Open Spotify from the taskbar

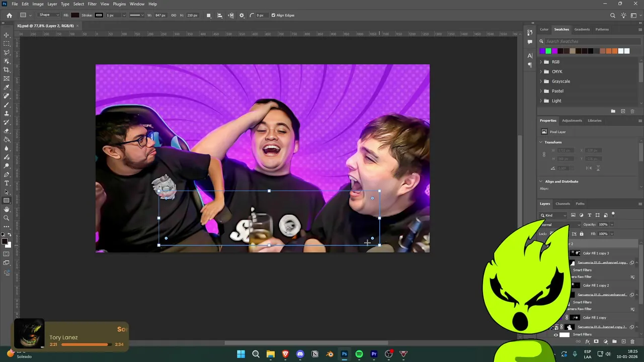(359, 354)
